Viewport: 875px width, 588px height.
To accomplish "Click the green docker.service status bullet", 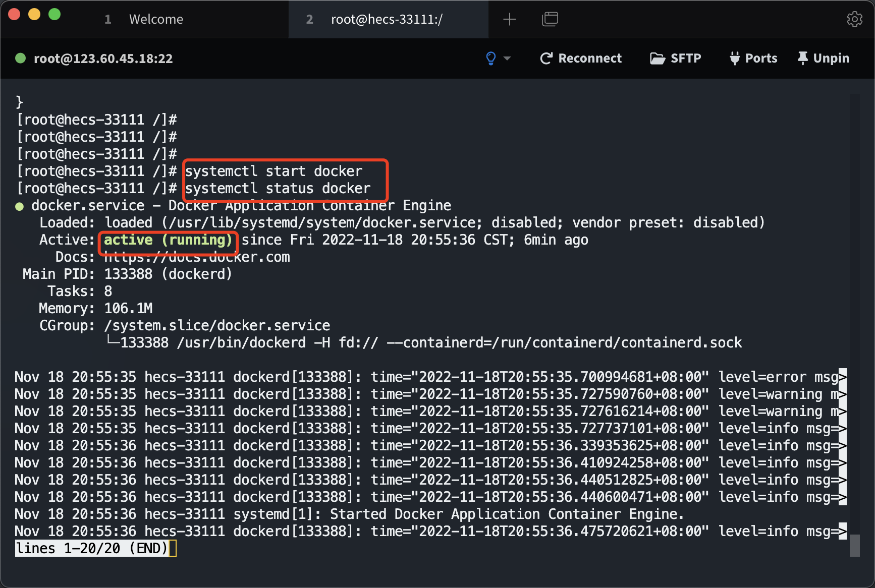I will 20,206.
